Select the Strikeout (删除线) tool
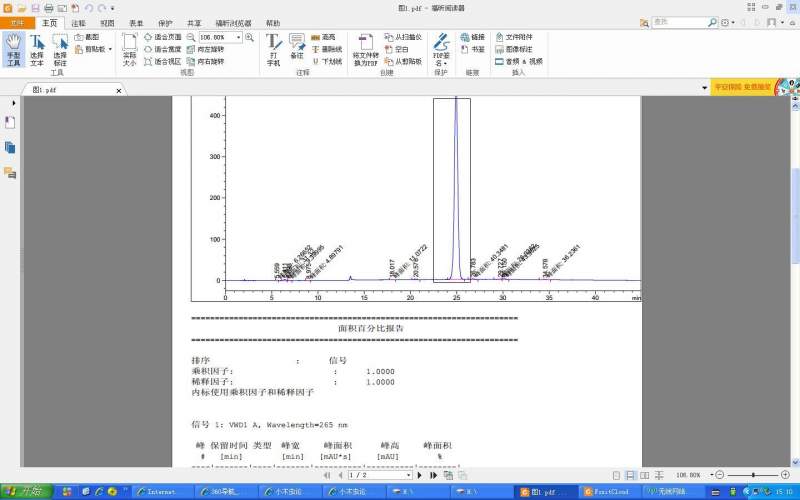Image resolution: width=800 pixels, height=500 pixels. [327, 49]
